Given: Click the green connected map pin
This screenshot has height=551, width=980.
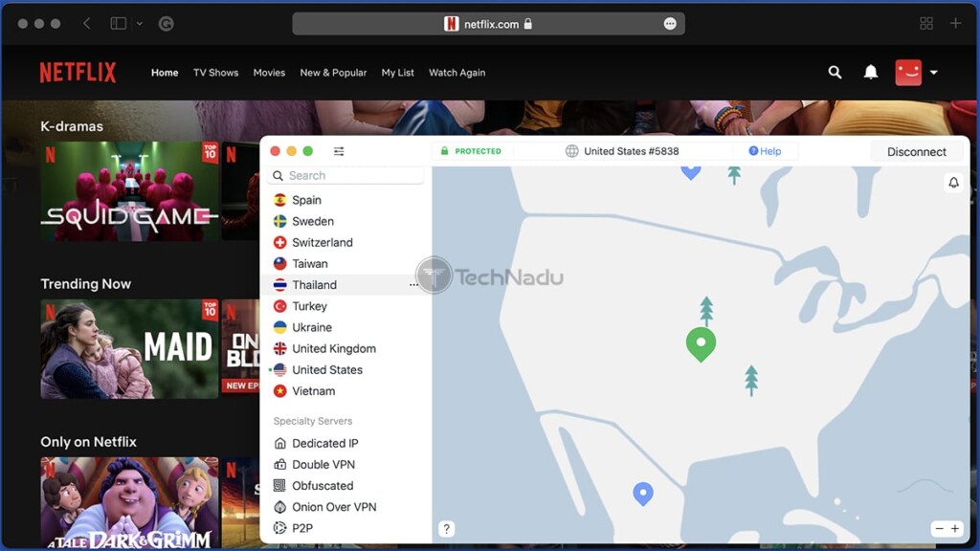Looking at the screenshot, I should tap(701, 344).
